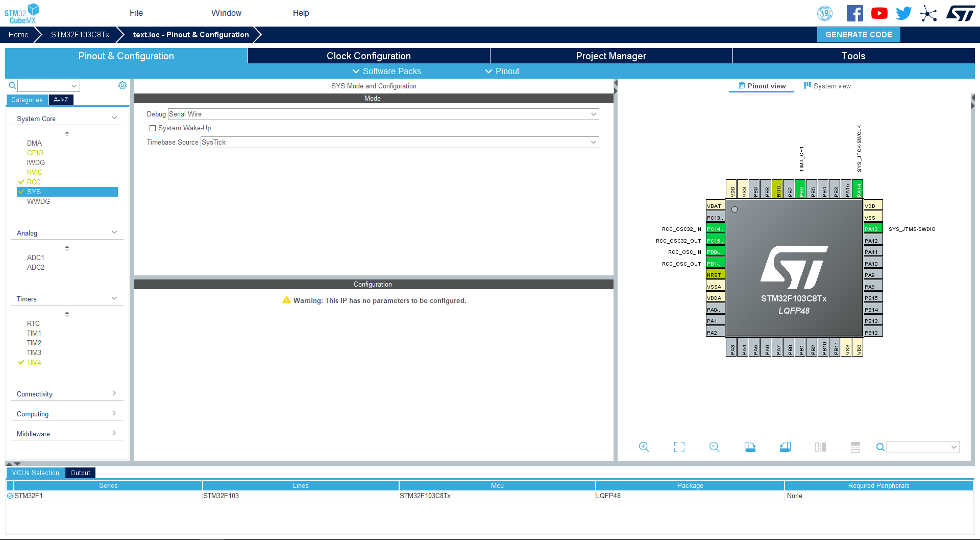Flip the chip horizontally

[x=820, y=447]
